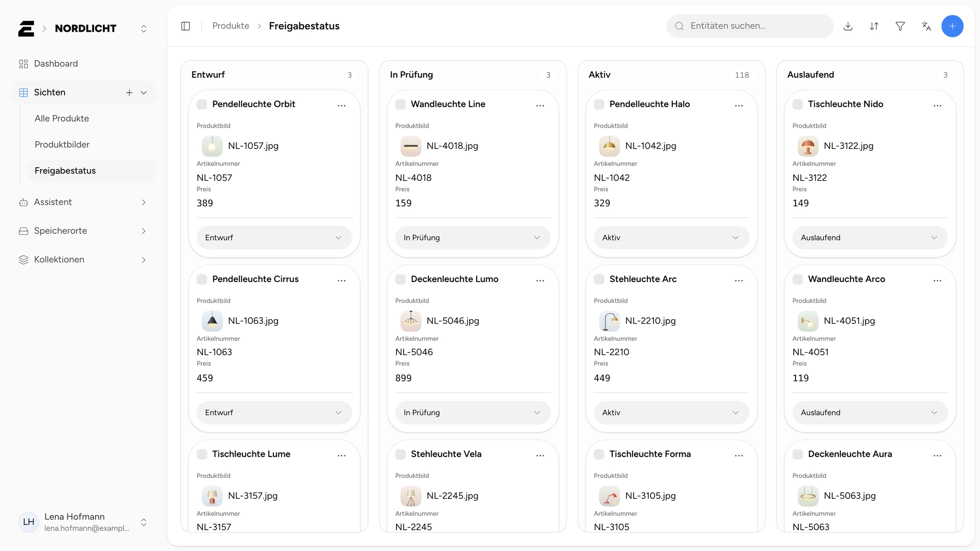This screenshot has height=551, width=980.
Task: Toggle the sidebar panel icon
Action: click(185, 26)
